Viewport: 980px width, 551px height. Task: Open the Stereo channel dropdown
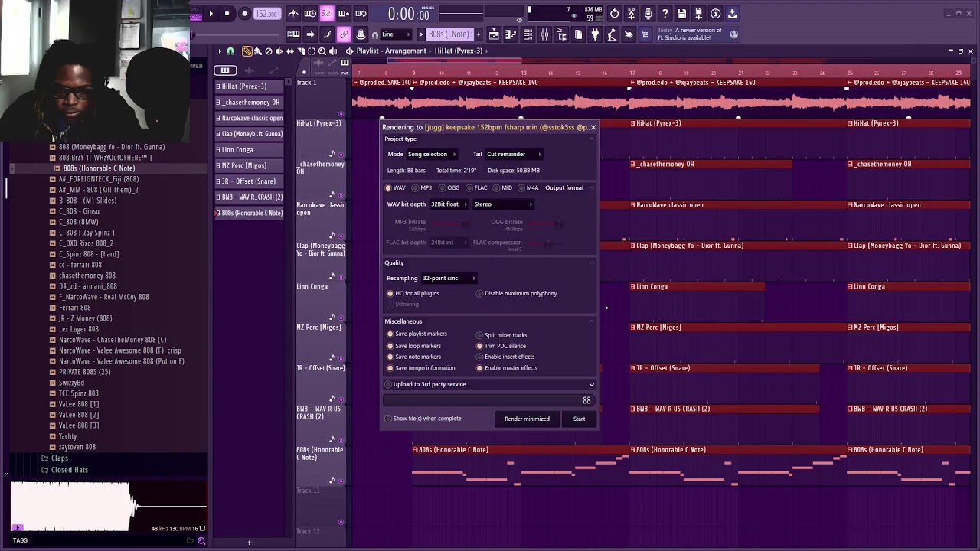pyautogui.click(x=503, y=204)
